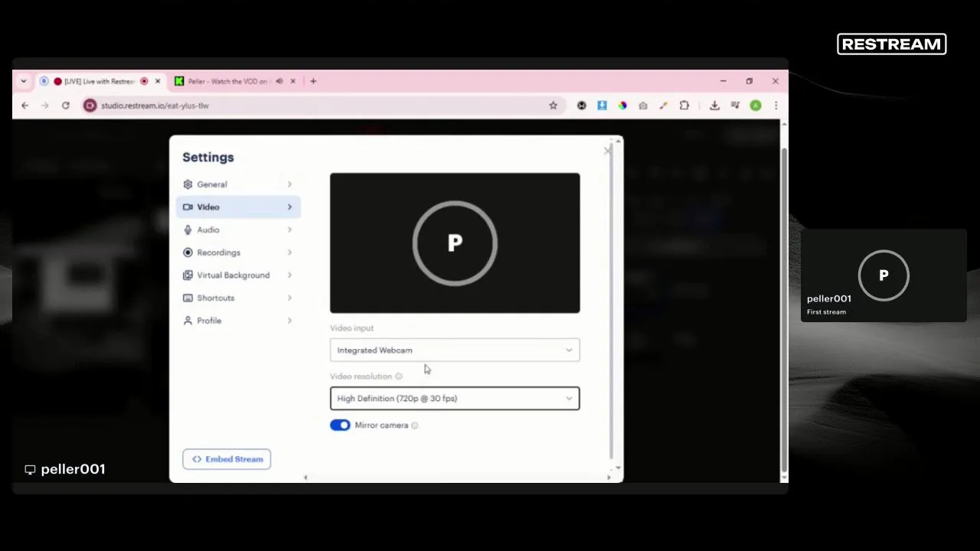
Task: Click the camera icon beside Video
Action: [188, 207]
